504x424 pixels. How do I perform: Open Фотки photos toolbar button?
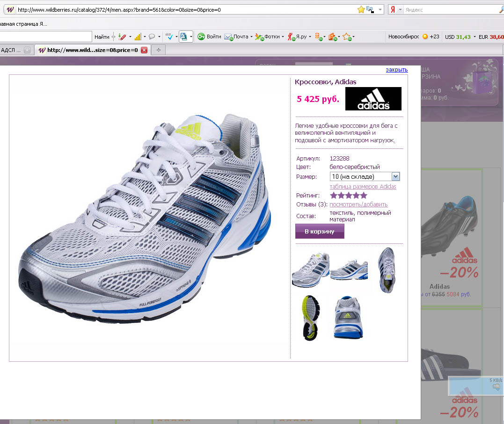pyautogui.click(x=267, y=37)
